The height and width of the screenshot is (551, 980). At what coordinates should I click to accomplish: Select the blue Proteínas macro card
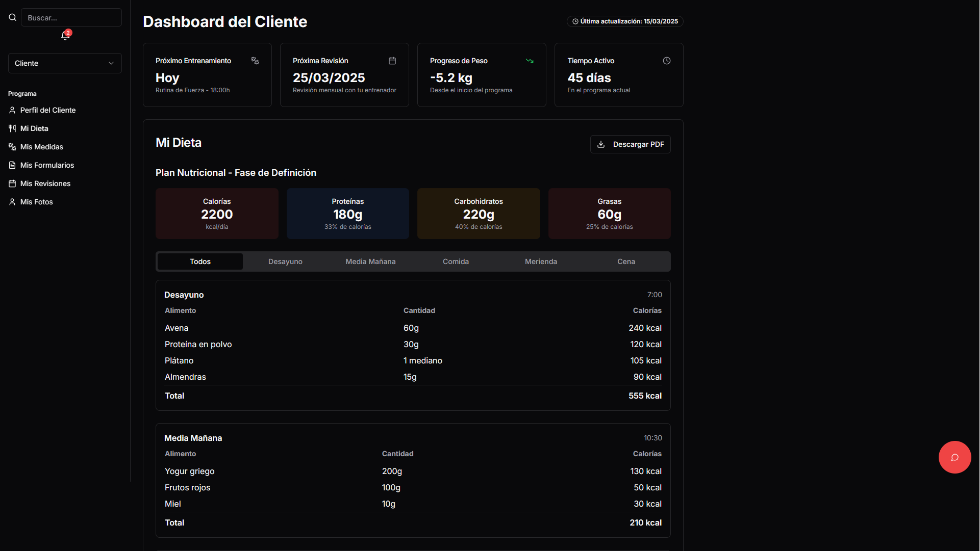347,214
